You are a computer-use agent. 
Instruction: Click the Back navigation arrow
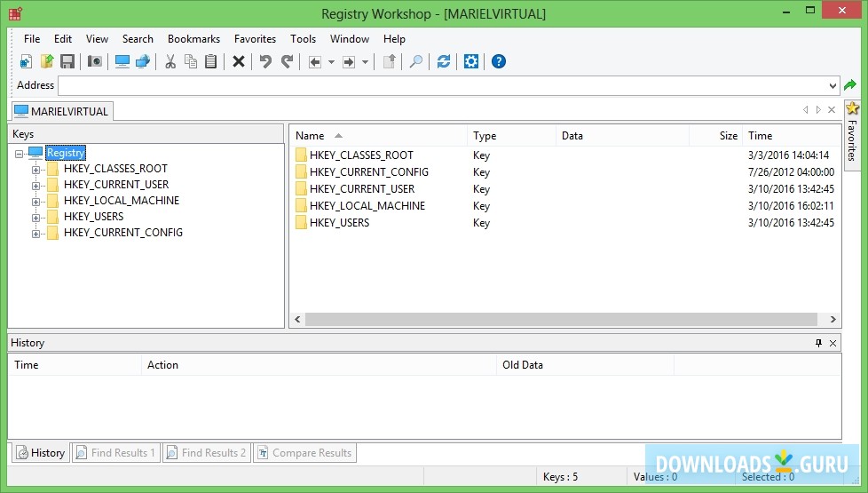pyautogui.click(x=315, y=62)
